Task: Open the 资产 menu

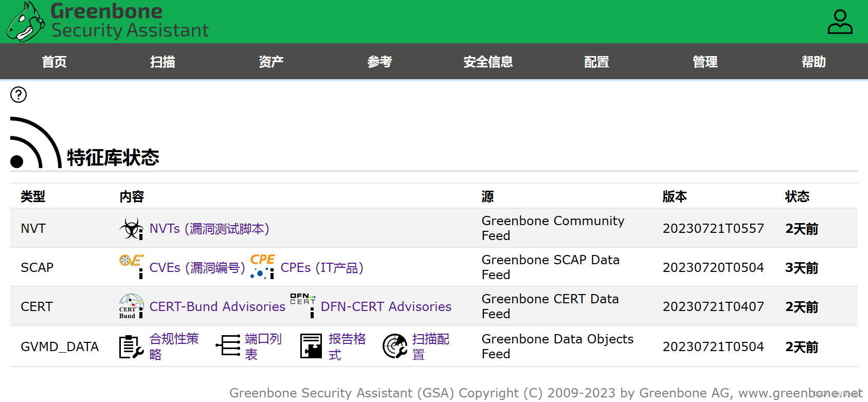Action: pos(271,62)
